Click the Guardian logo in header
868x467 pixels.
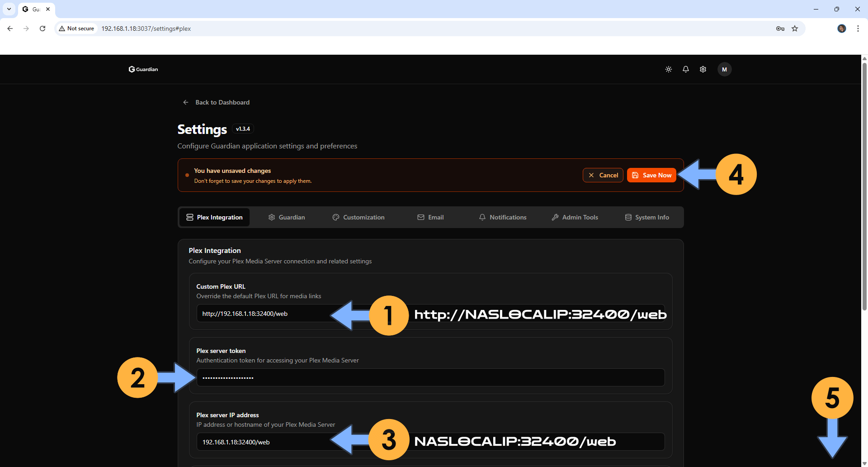143,69
